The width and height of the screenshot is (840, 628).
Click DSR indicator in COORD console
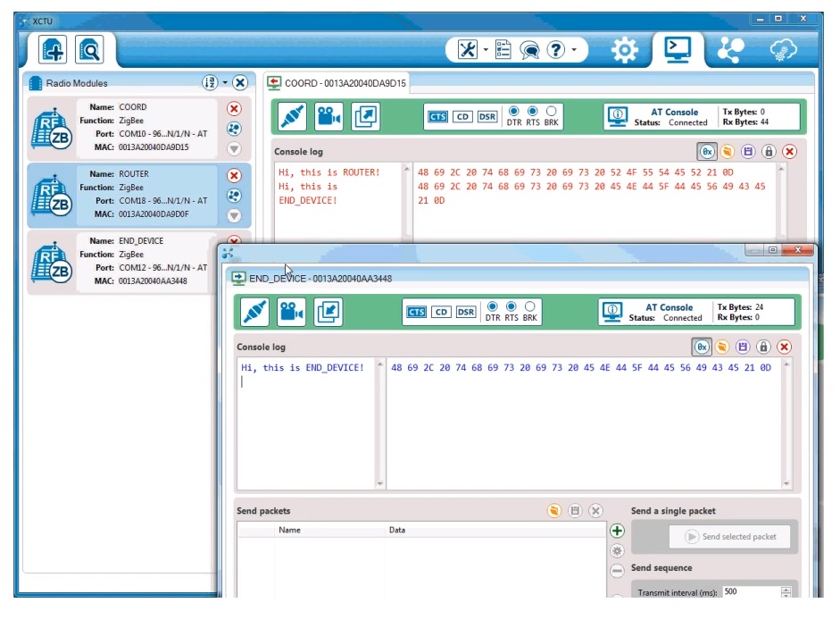point(487,116)
